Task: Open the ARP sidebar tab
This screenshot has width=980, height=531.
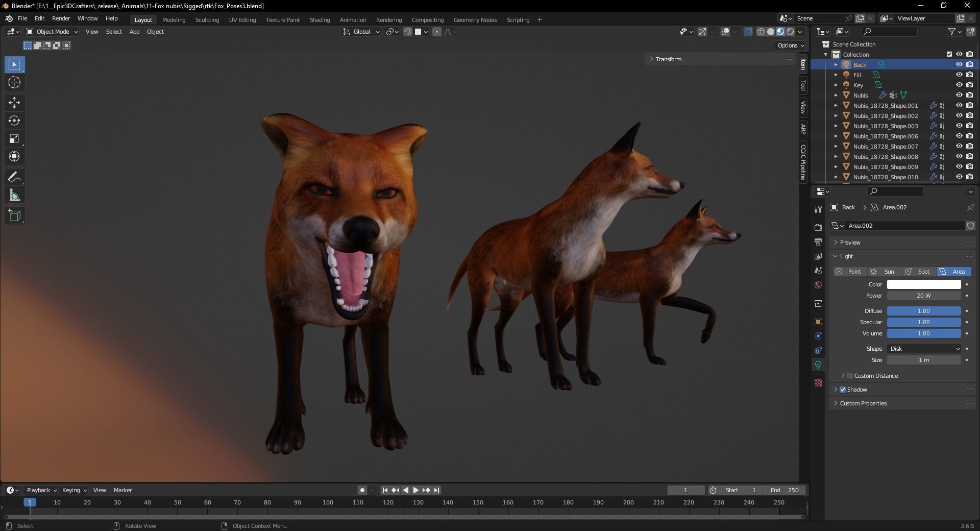Action: coord(803,130)
